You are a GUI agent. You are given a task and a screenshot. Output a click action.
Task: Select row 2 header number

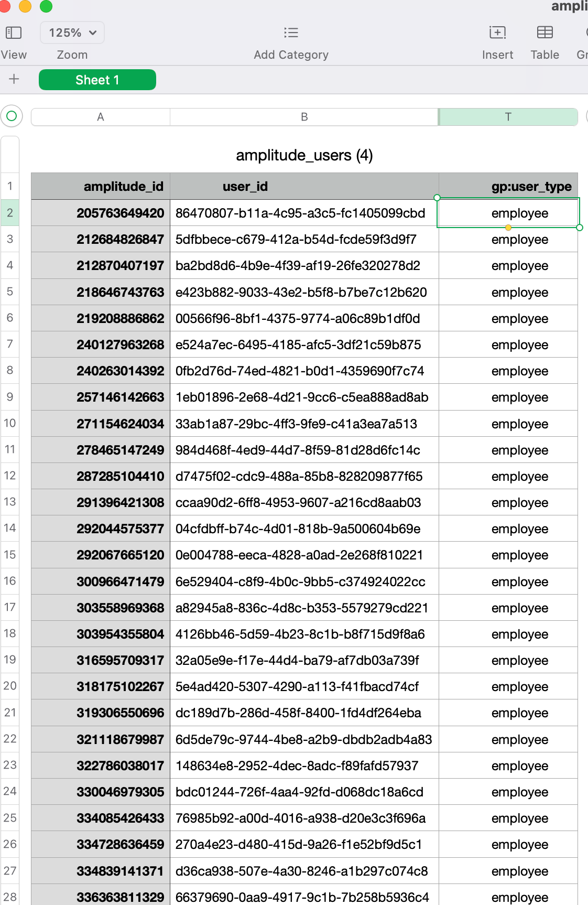click(10, 213)
